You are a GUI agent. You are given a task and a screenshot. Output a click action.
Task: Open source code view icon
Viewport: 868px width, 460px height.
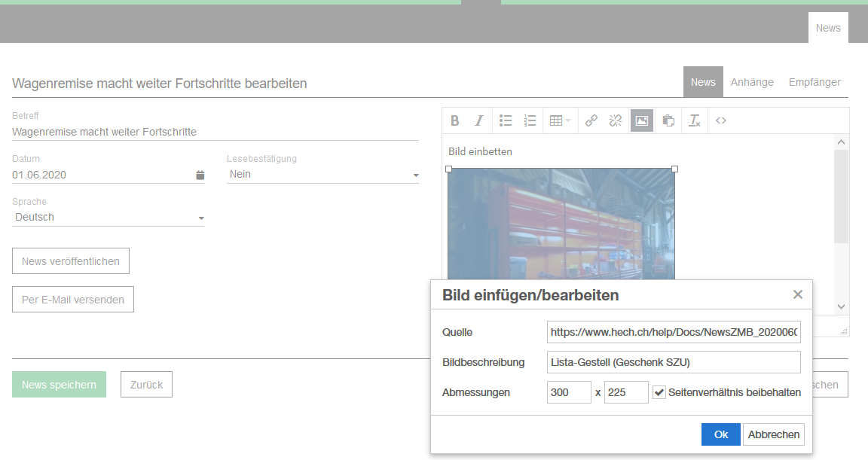(x=721, y=120)
